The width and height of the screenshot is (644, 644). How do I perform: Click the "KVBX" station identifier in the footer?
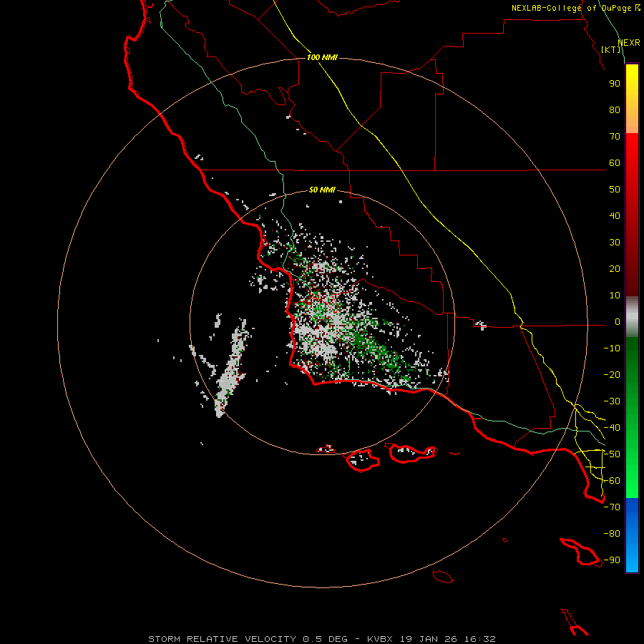380,639
